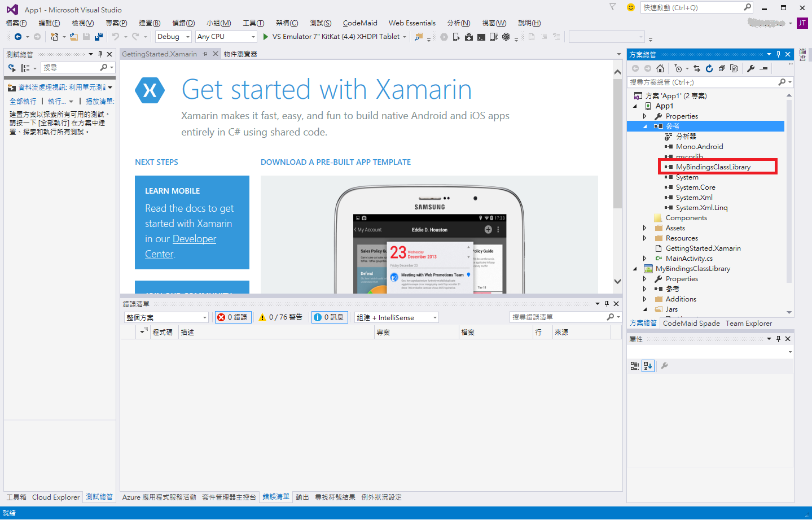
Task: Start debugging with the green play icon
Action: click(x=266, y=37)
